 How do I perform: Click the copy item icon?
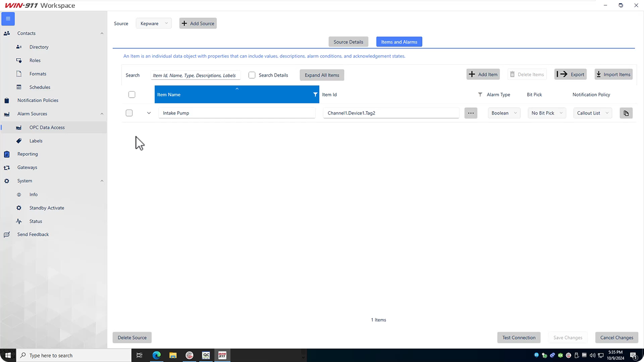[626, 113]
